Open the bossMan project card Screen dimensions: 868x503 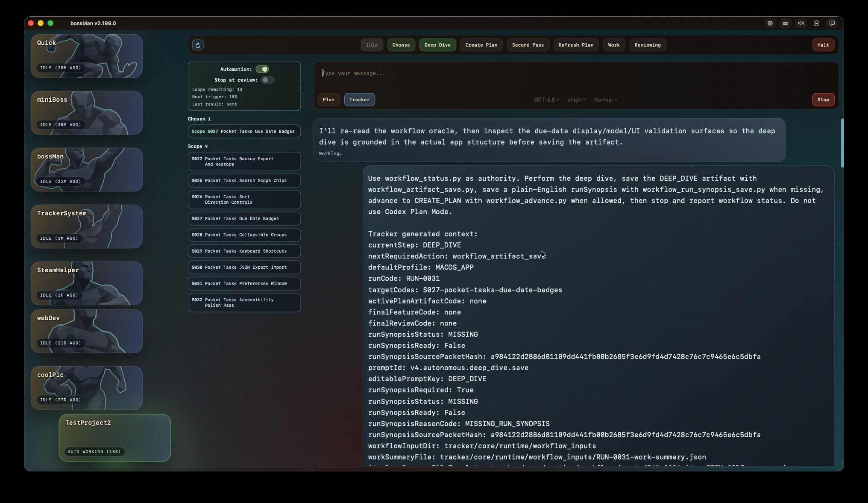[86, 170]
